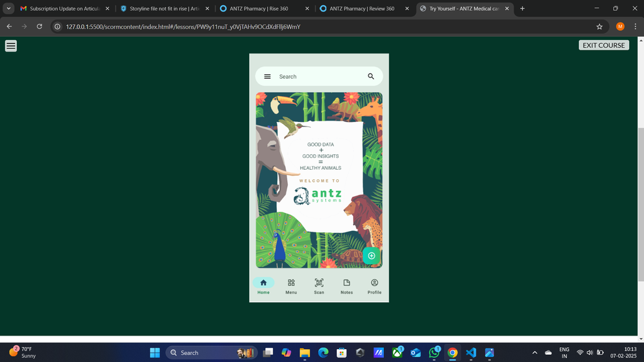Open Microsoft Edge from taskbar

[x=323, y=352]
